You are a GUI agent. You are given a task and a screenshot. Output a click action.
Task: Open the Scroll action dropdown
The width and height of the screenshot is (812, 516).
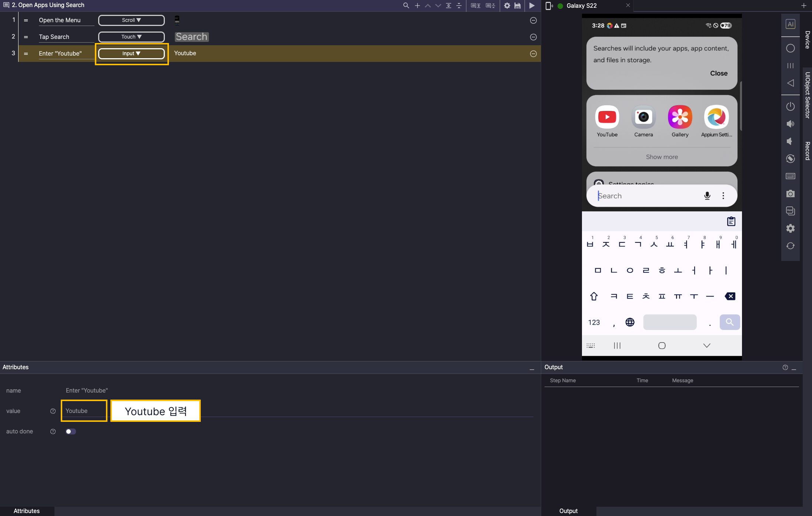click(131, 20)
